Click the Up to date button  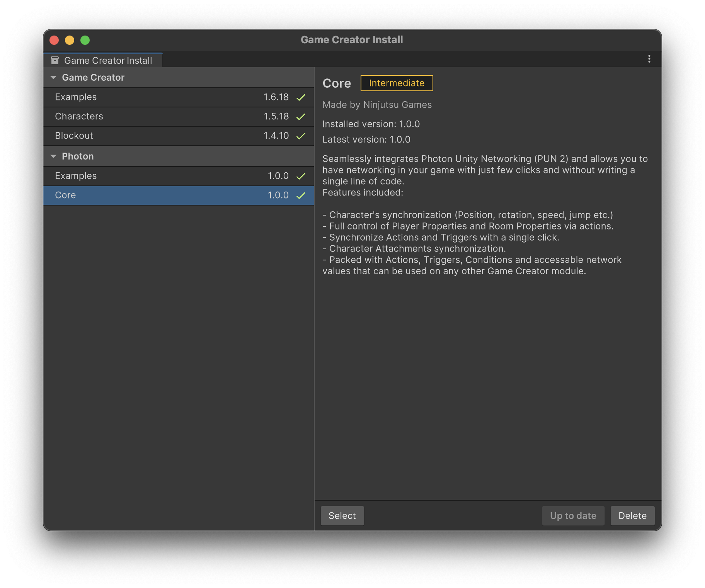pyautogui.click(x=573, y=516)
